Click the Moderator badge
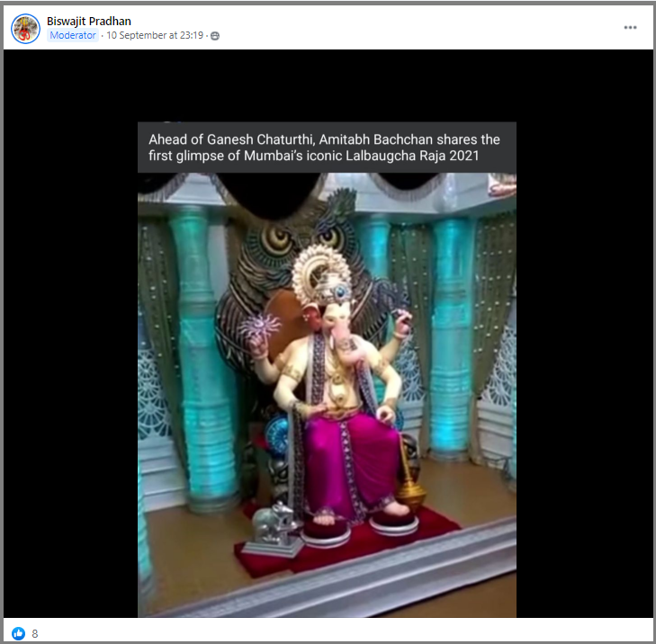This screenshot has height=644, width=656. tap(73, 36)
